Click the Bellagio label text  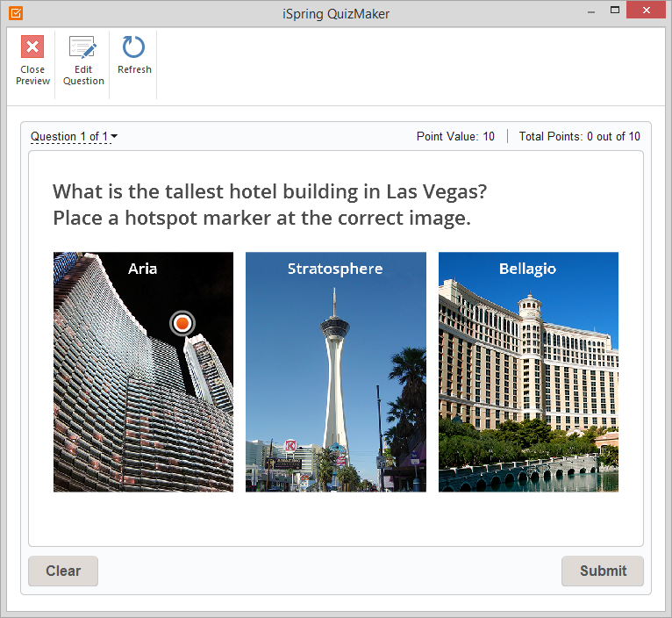point(527,269)
